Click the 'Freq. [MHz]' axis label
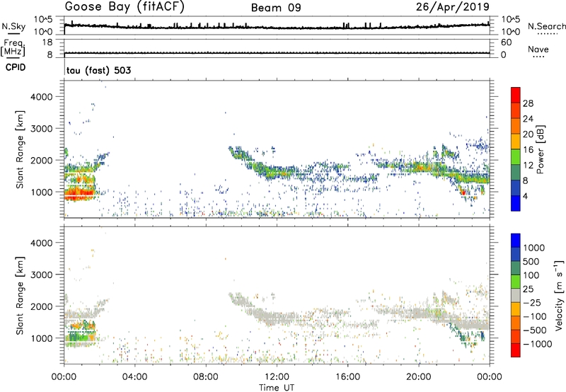 coord(13,48)
